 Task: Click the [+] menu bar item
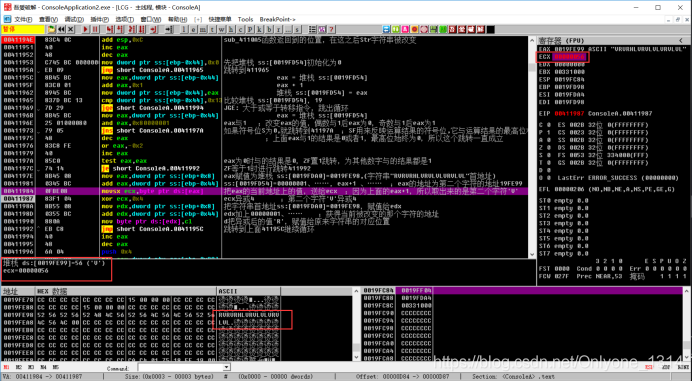pos(198,19)
